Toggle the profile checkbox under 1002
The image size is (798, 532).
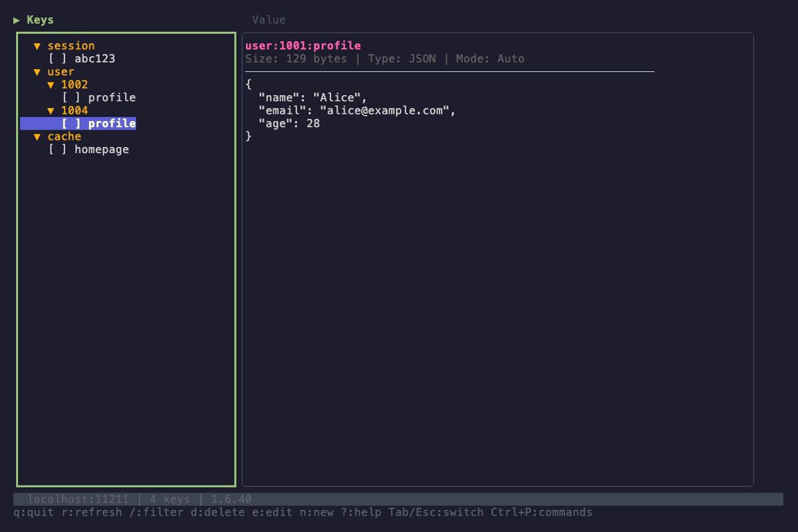point(71,98)
